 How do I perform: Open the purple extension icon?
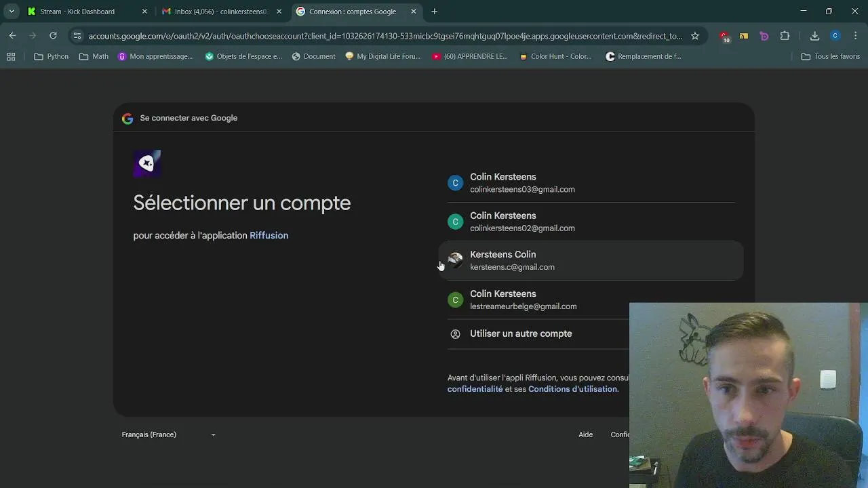(x=764, y=36)
